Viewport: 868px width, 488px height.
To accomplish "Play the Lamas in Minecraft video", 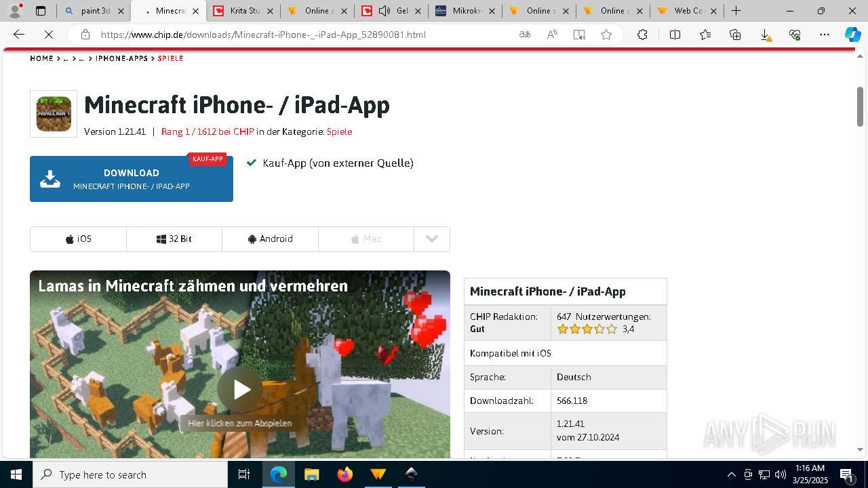I will tap(240, 389).
